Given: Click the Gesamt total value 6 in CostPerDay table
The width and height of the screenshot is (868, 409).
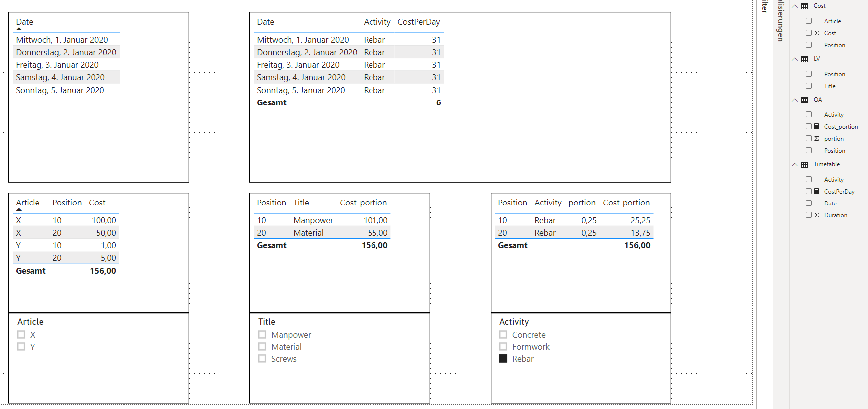Looking at the screenshot, I should (x=438, y=102).
